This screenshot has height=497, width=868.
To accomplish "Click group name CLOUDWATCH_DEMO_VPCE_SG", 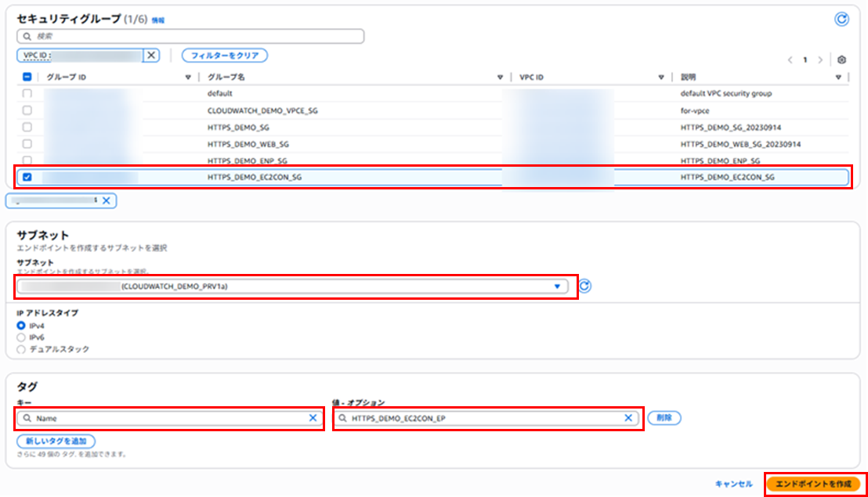I will (262, 110).
